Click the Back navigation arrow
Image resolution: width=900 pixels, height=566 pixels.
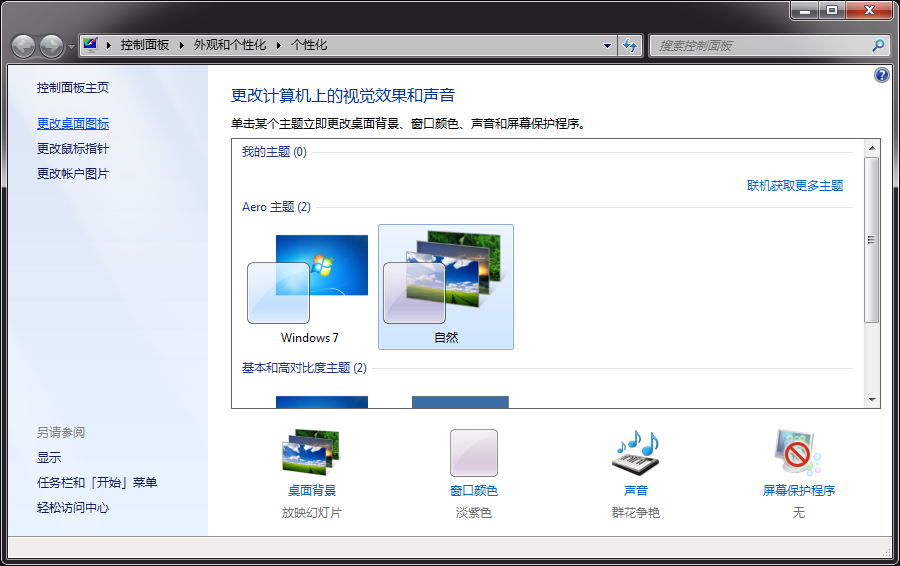24,46
